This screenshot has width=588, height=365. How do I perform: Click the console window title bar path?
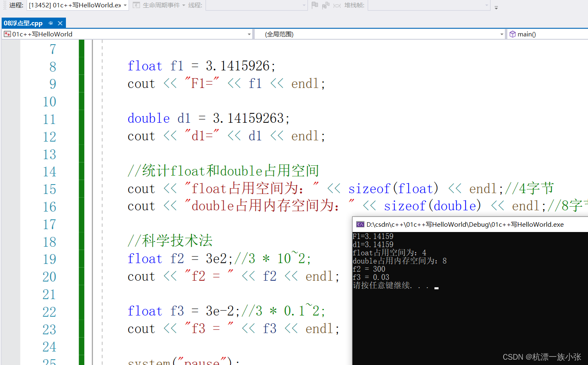pyautogui.click(x=465, y=224)
